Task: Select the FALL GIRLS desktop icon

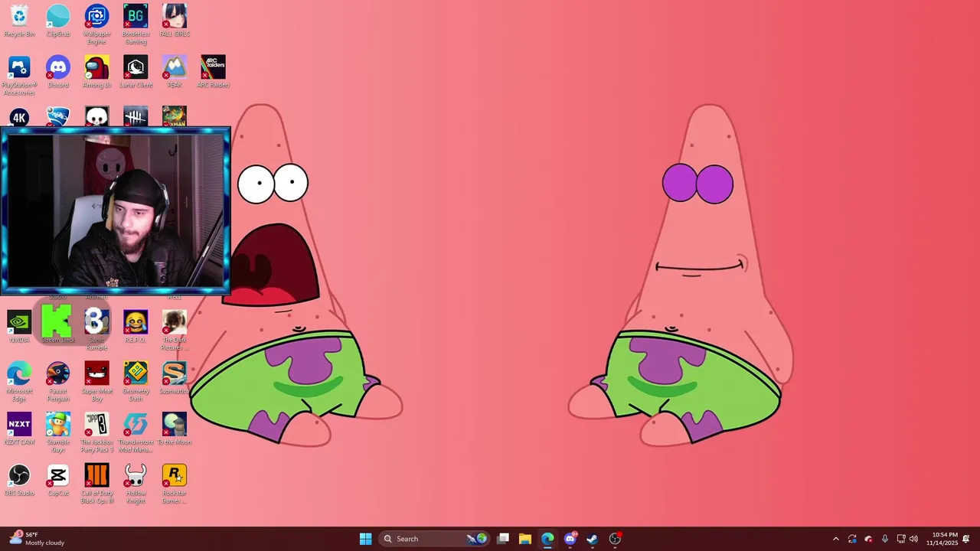Action: [175, 21]
